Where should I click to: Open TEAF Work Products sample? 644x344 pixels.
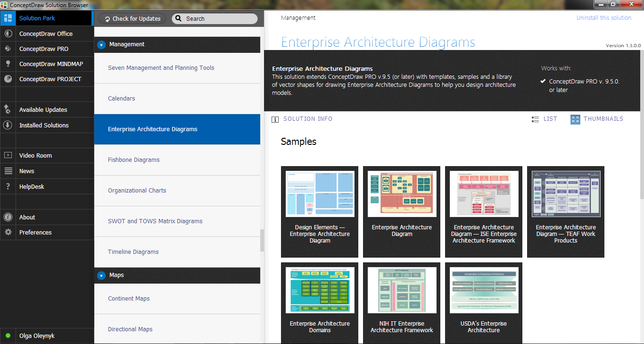point(566,212)
